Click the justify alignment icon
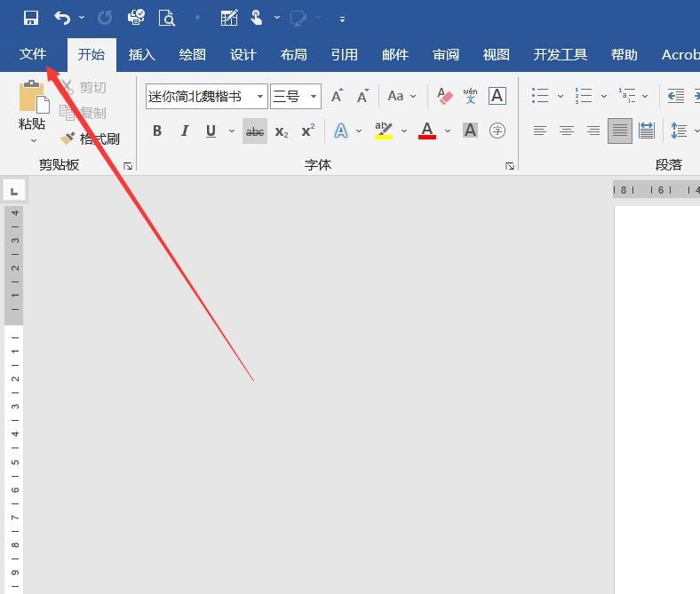700x594 pixels. [620, 131]
